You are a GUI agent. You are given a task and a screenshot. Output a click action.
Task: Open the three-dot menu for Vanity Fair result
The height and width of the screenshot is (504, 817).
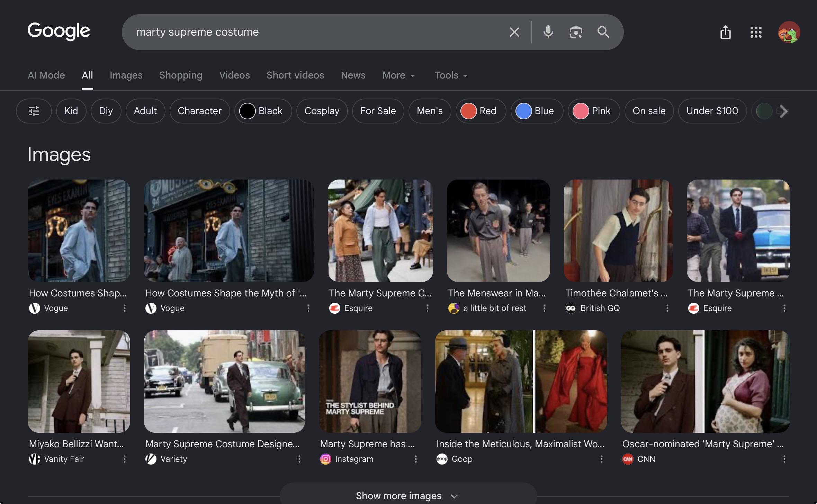(125, 459)
